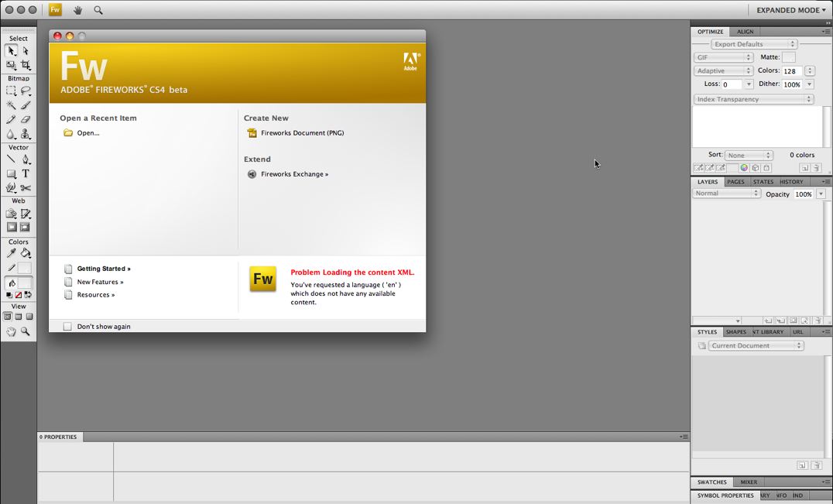Select the Crop tool

(x=26, y=65)
